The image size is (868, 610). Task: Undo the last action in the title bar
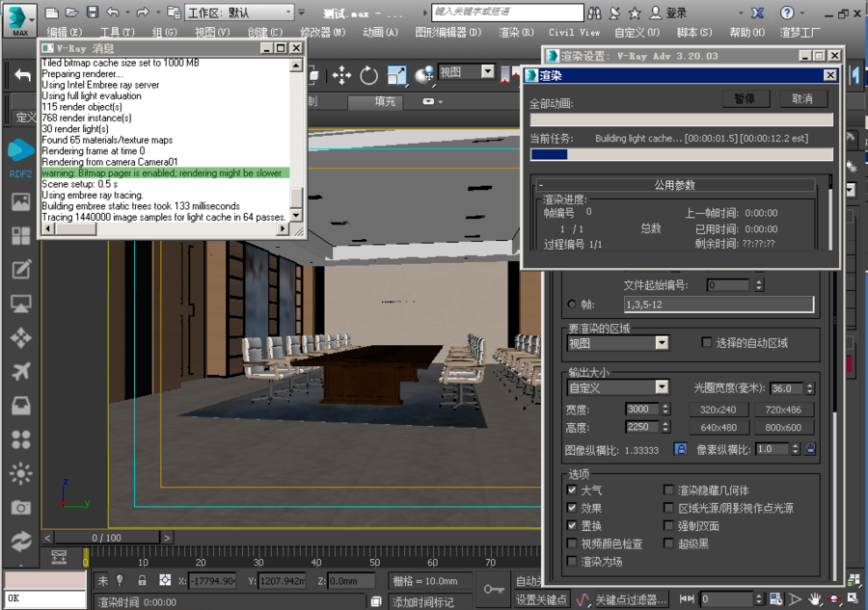point(113,13)
